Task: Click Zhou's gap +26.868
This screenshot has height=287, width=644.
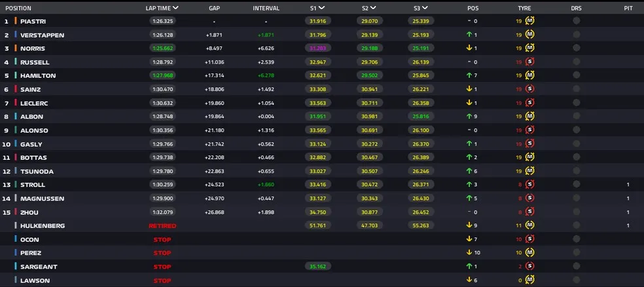Action: coord(215,212)
